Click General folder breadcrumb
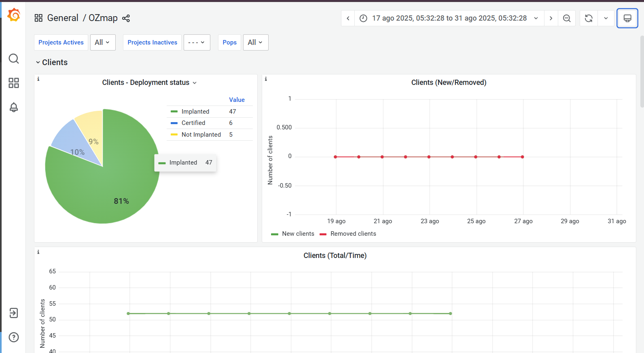The width and height of the screenshot is (644, 353). 63,18
